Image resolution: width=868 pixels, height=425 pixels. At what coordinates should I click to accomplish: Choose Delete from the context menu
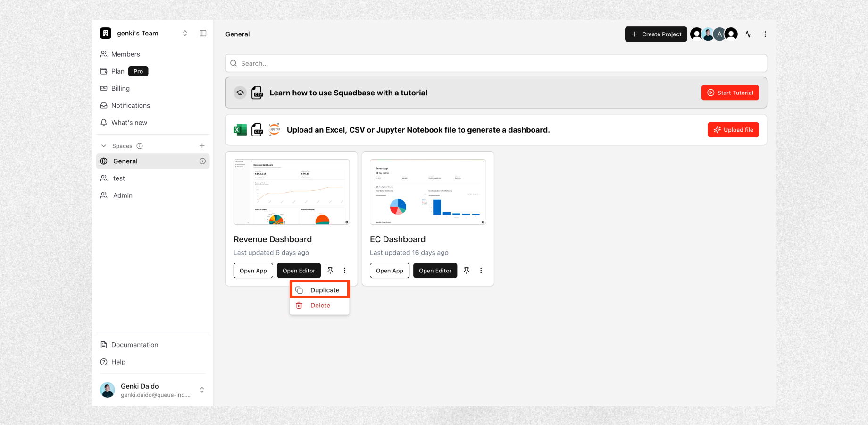click(320, 306)
